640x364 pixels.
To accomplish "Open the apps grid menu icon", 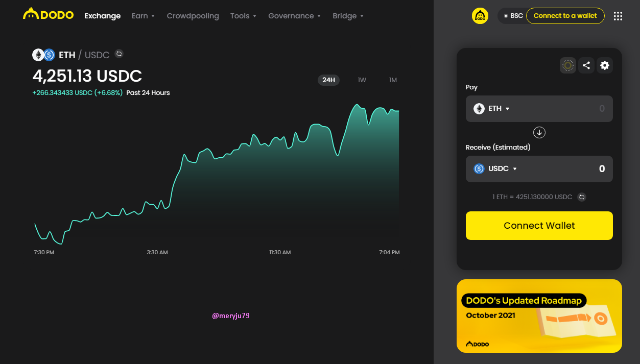I will tap(618, 16).
